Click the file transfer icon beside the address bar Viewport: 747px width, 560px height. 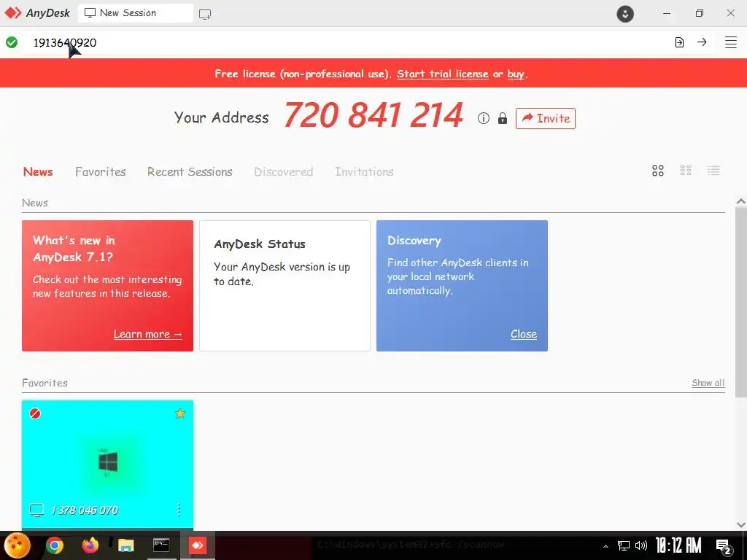pos(679,42)
